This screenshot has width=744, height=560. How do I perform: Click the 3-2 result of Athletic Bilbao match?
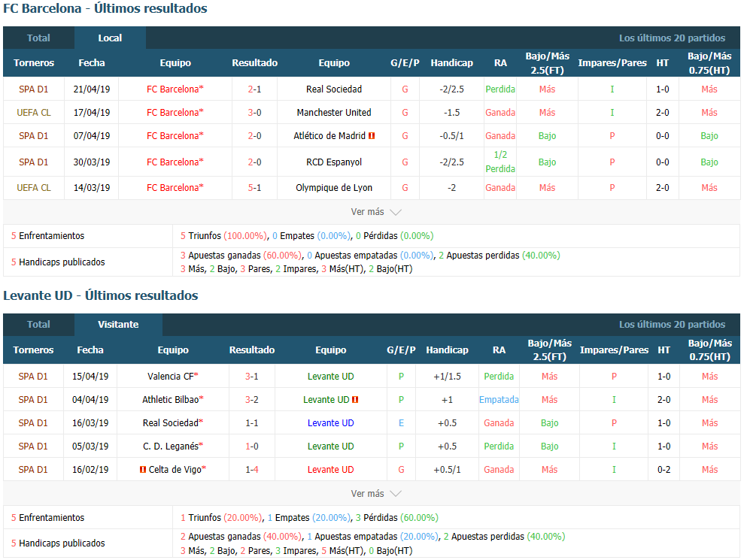coord(251,400)
